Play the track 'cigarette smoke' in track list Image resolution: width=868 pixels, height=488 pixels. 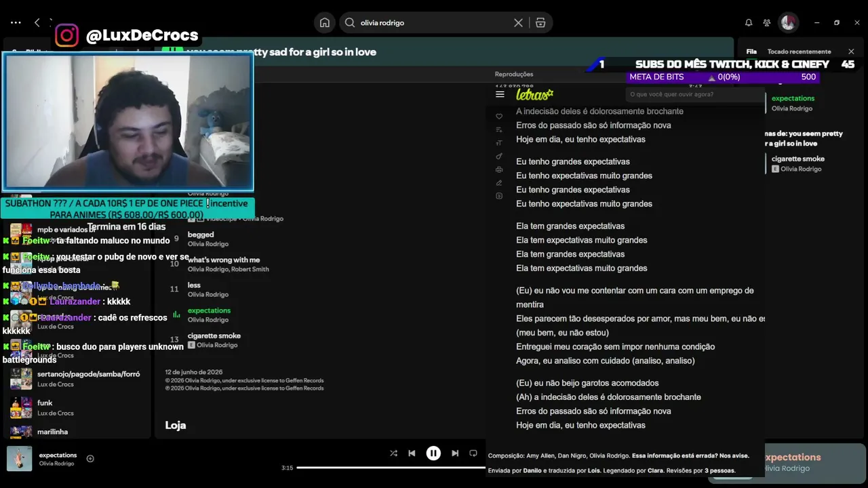pos(214,335)
